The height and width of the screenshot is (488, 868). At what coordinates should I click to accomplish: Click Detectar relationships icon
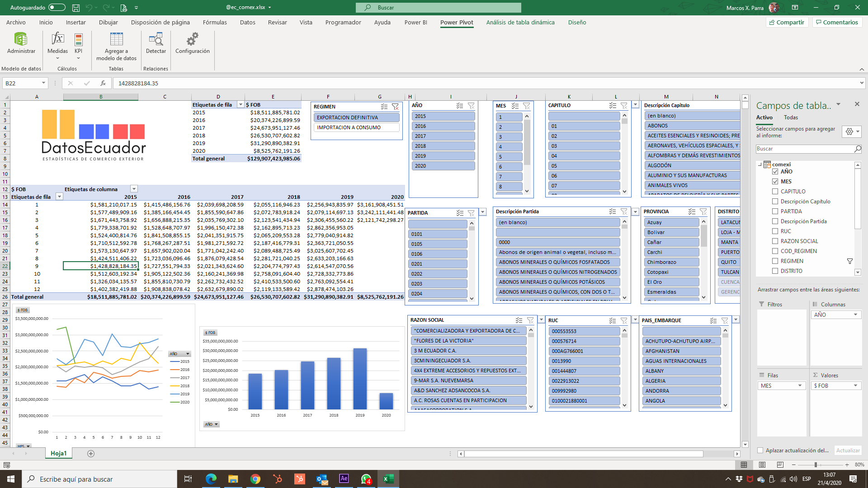tap(156, 43)
